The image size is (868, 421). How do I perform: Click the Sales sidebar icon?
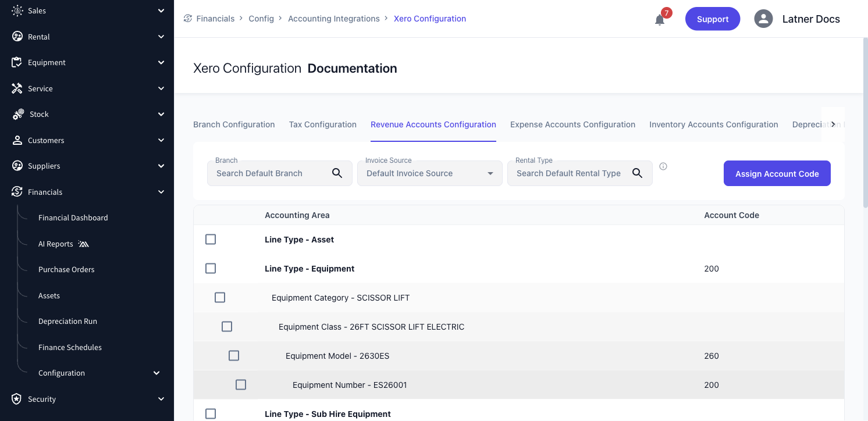coord(17,10)
